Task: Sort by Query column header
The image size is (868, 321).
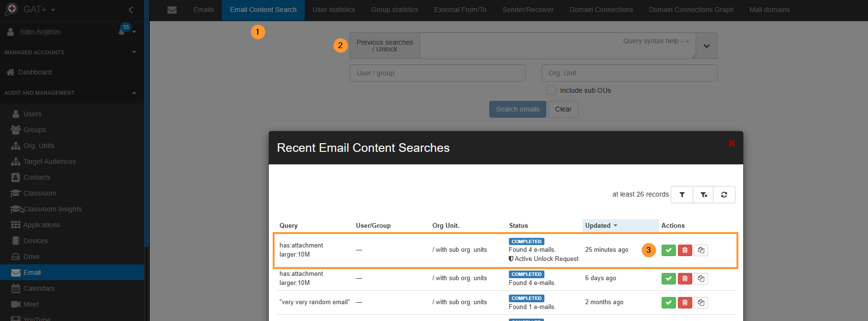Action: coord(289,225)
